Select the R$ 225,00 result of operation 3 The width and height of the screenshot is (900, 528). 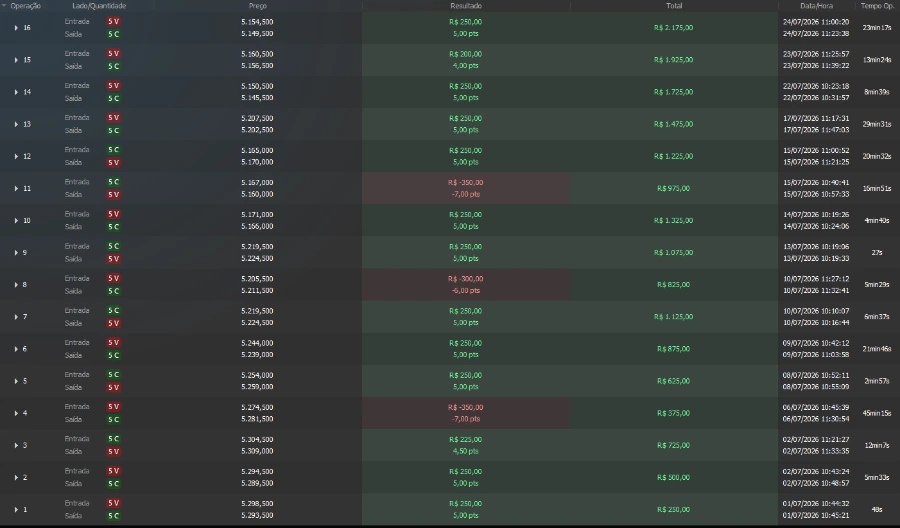465,440
